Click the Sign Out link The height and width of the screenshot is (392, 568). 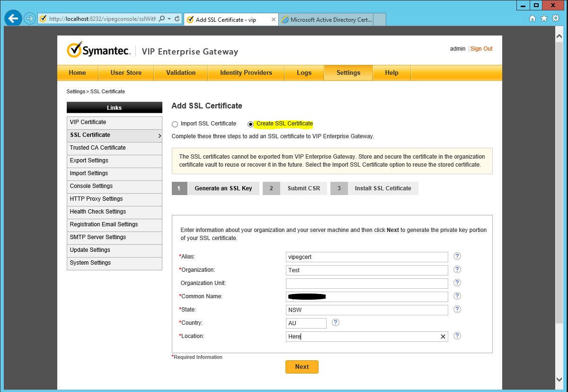481,49
